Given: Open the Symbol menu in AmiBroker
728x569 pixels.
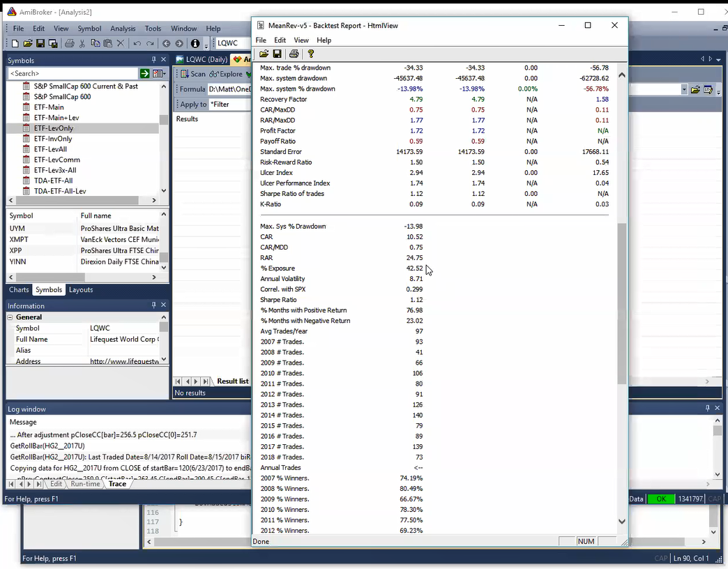Looking at the screenshot, I should point(89,29).
